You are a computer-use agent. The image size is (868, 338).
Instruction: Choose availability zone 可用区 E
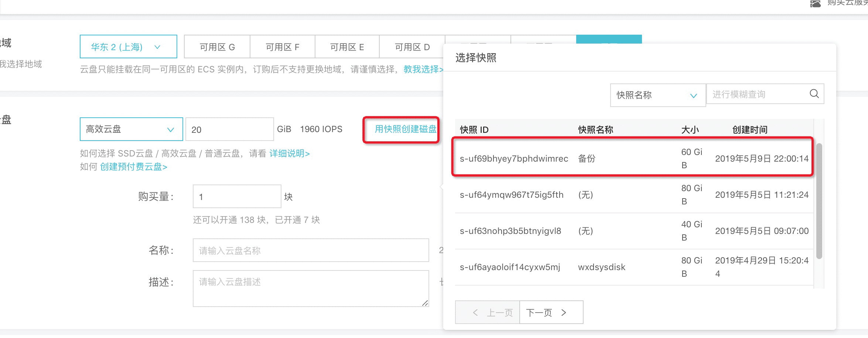[x=347, y=47]
